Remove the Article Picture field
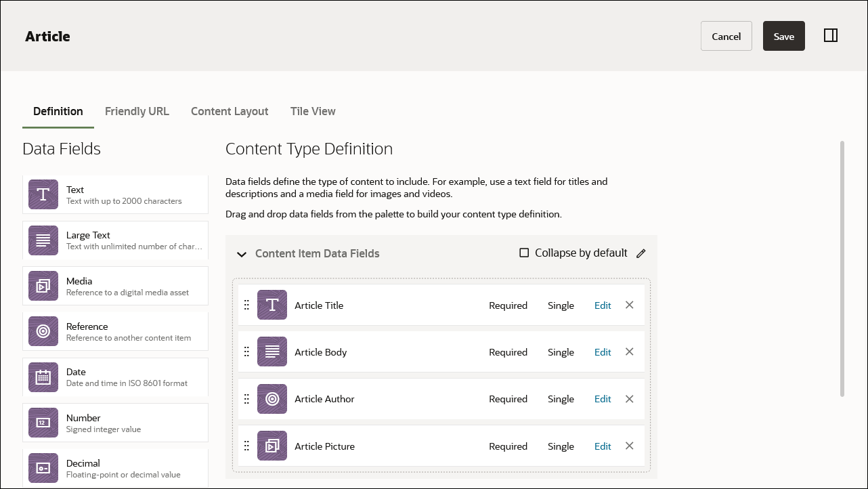The height and width of the screenshot is (489, 868). coord(629,446)
